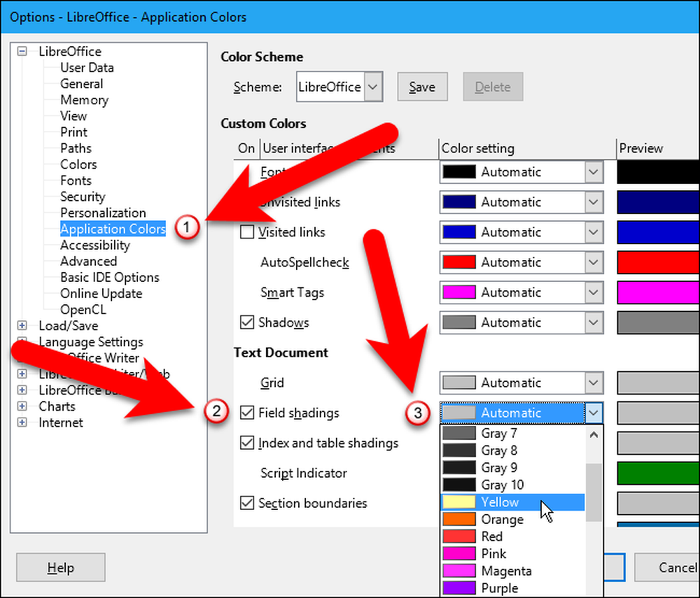Close the open Field shadings color dropdown
The width and height of the screenshot is (700, 598).
(594, 413)
